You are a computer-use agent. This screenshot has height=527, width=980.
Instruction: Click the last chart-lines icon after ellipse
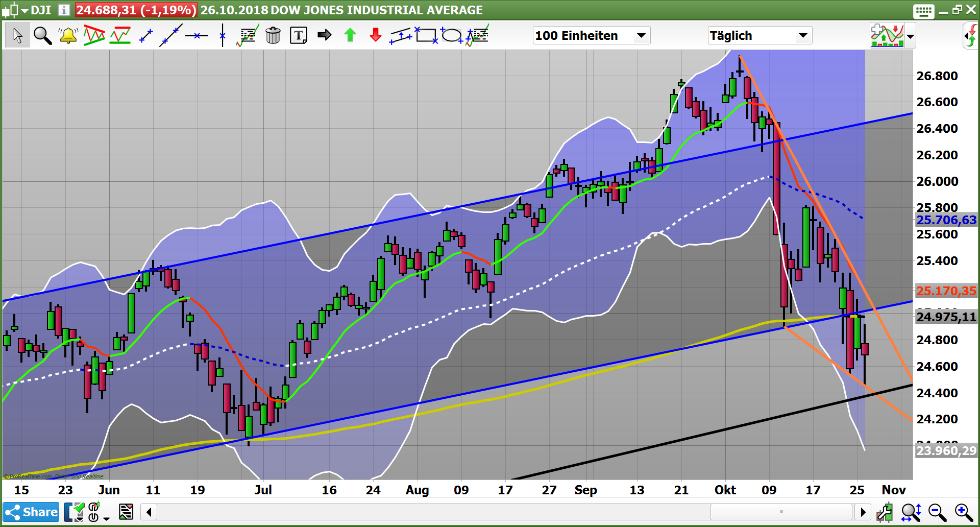[x=477, y=35]
